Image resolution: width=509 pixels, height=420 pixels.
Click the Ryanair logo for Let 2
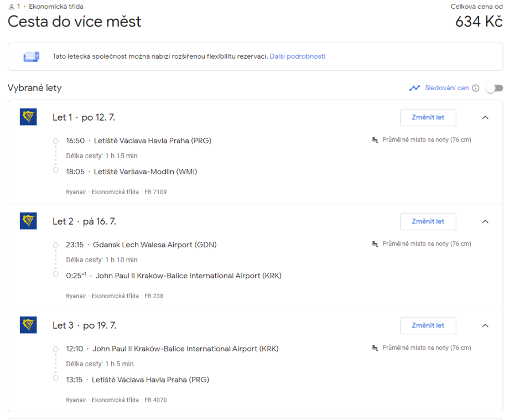point(28,221)
